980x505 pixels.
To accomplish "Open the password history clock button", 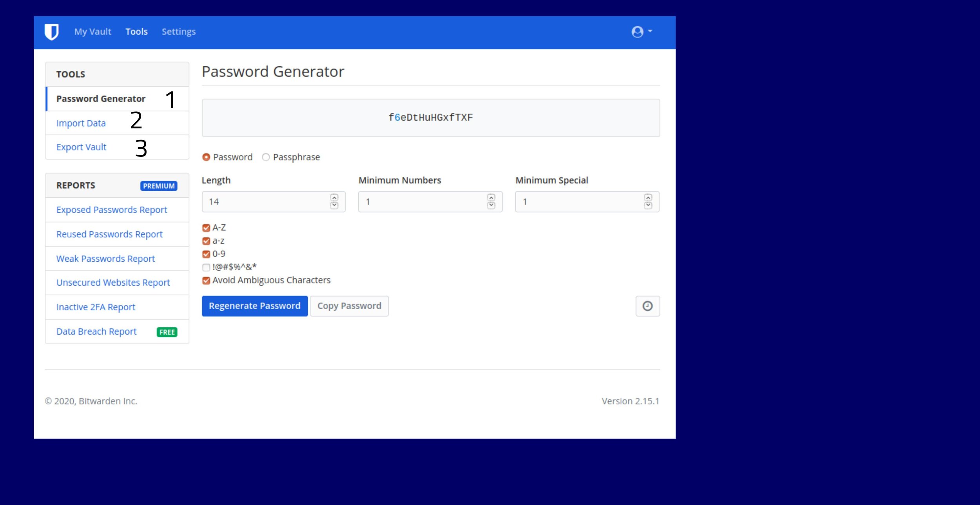I will pos(648,306).
